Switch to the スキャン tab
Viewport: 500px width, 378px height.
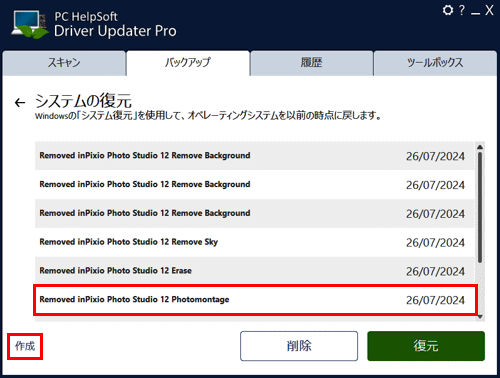(64, 63)
